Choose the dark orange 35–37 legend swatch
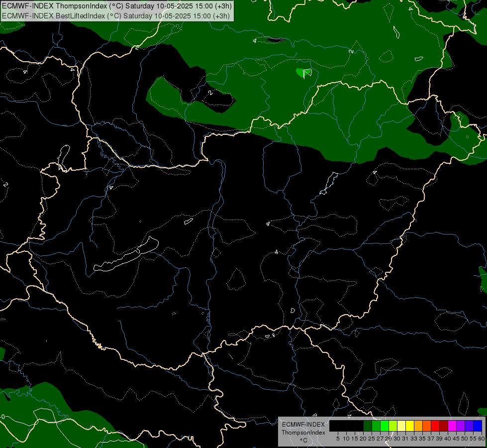This screenshot has height=448, width=487. click(427, 426)
